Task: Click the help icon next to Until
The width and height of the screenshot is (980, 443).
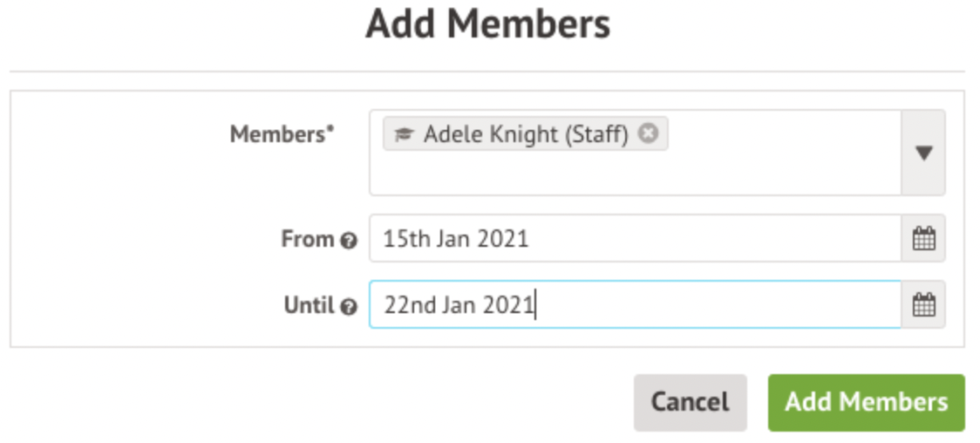Action: click(x=349, y=307)
